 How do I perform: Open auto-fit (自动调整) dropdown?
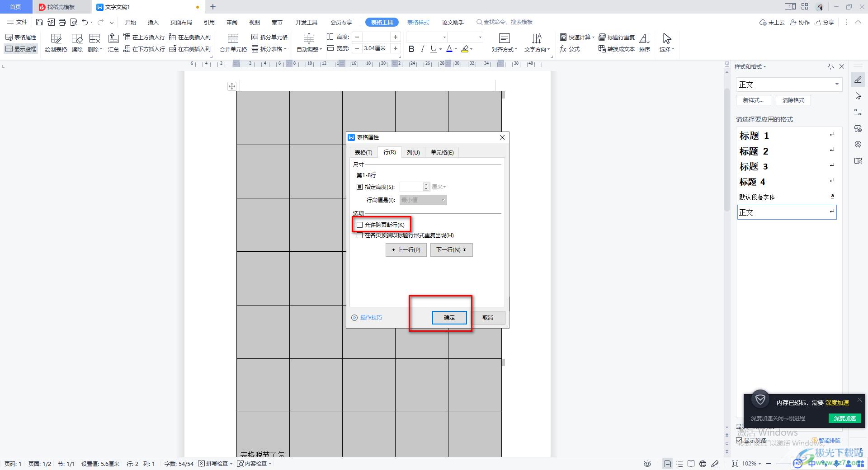coord(309,43)
